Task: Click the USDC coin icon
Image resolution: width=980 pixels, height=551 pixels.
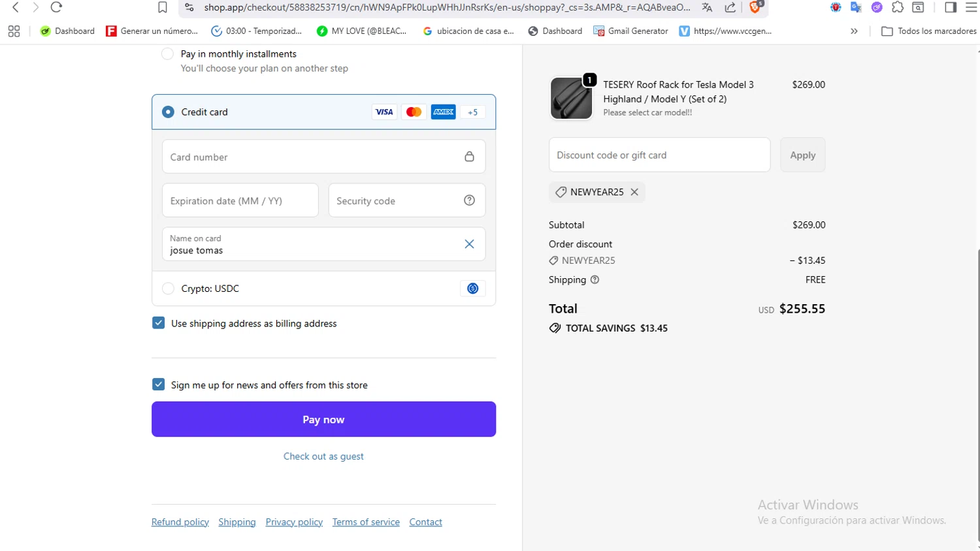Action: click(x=473, y=289)
